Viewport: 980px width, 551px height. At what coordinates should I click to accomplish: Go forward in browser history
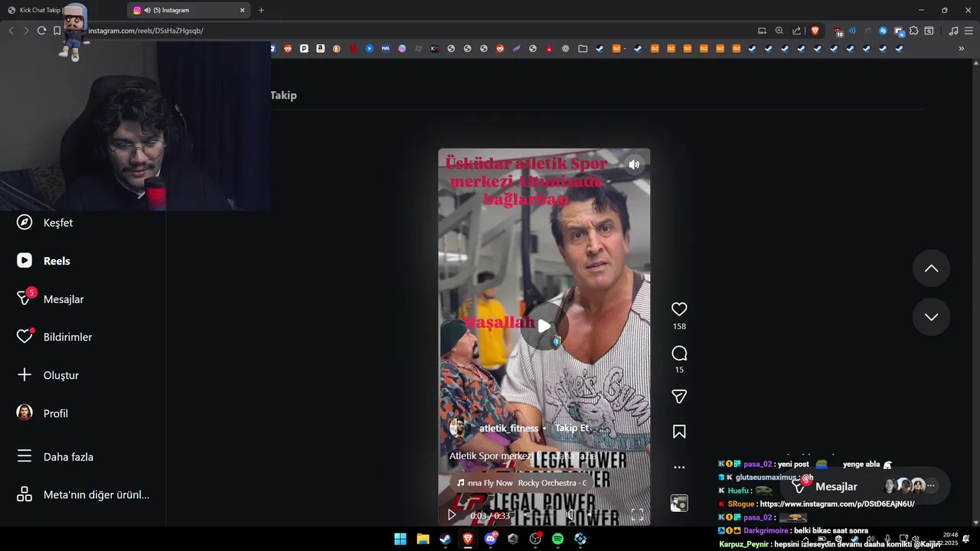pos(25,31)
